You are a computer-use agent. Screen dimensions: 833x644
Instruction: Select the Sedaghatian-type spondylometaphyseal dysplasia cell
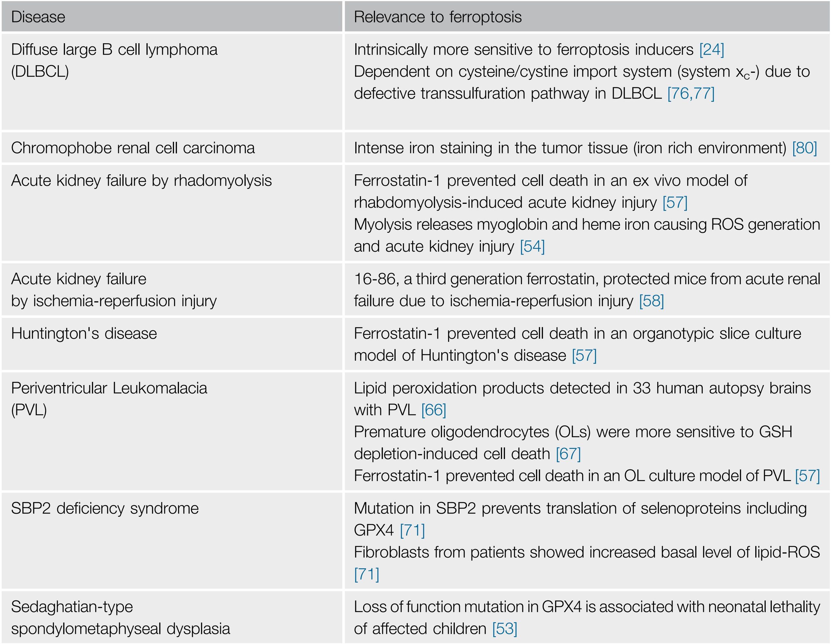(x=120, y=618)
